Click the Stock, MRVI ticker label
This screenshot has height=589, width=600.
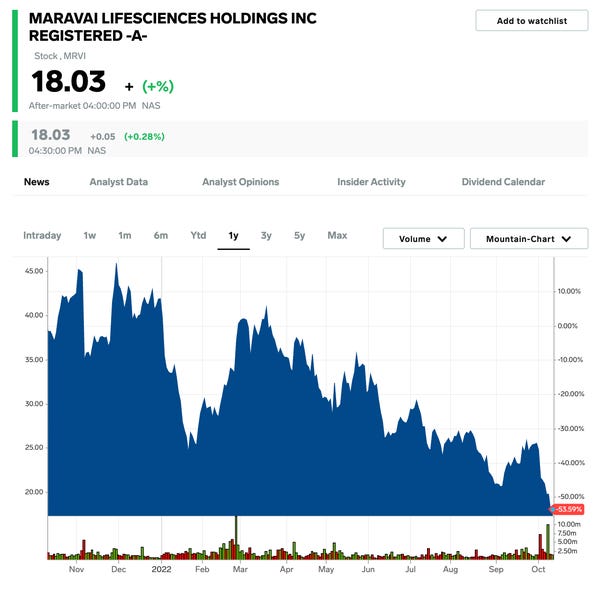point(60,56)
